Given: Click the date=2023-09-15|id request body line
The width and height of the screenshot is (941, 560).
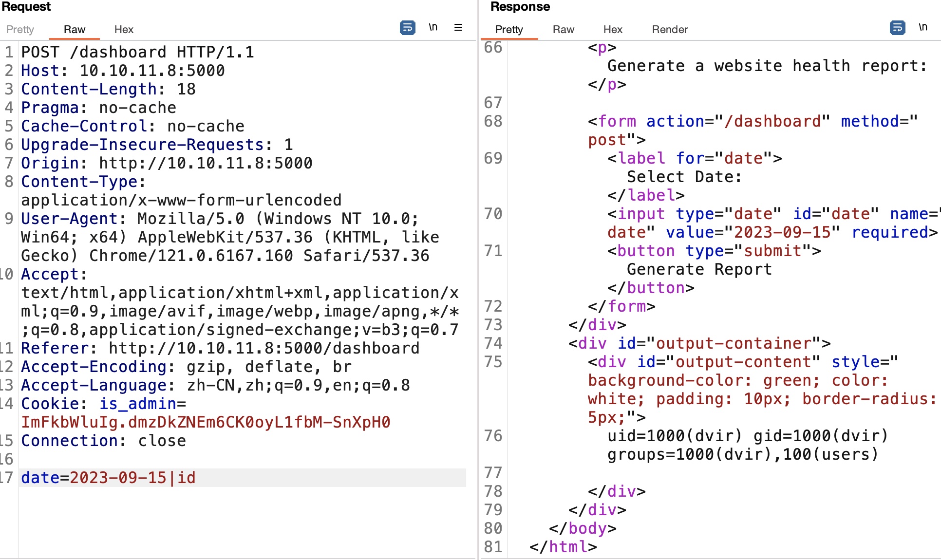Looking at the screenshot, I should click(x=108, y=478).
